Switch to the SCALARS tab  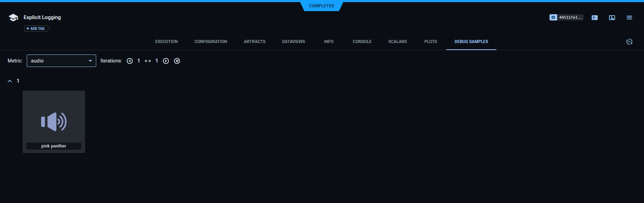[x=397, y=42]
